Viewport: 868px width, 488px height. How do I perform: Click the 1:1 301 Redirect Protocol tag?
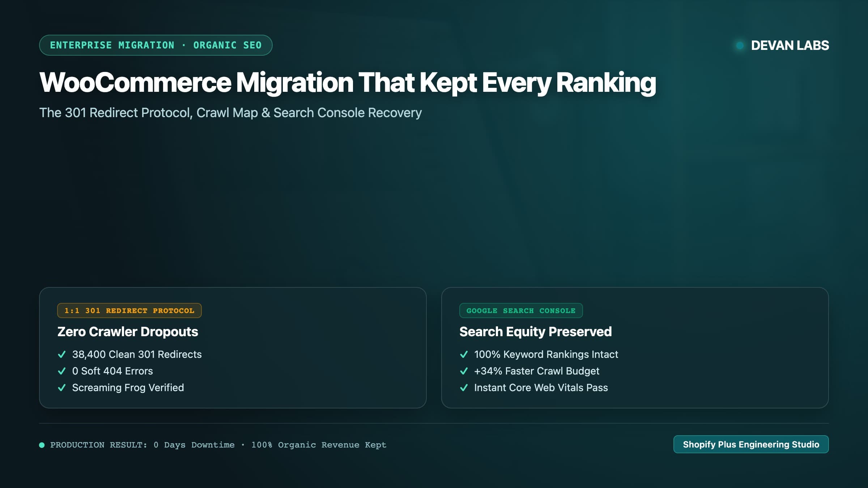(x=129, y=311)
